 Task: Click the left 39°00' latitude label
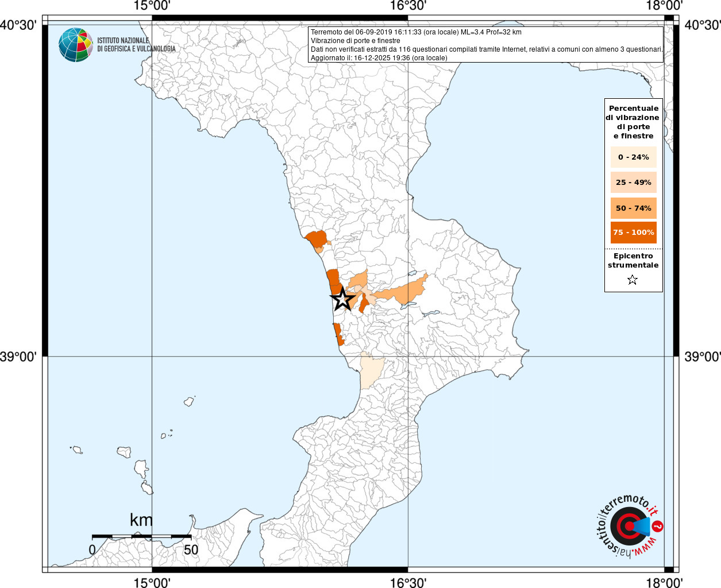click(x=18, y=357)
